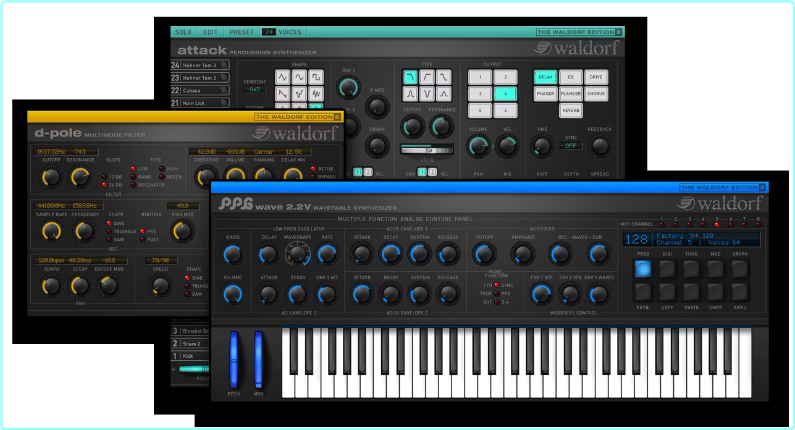Choose the sawtooth oscillator shape in Attack
795x430 pixels.
[282, 94]
